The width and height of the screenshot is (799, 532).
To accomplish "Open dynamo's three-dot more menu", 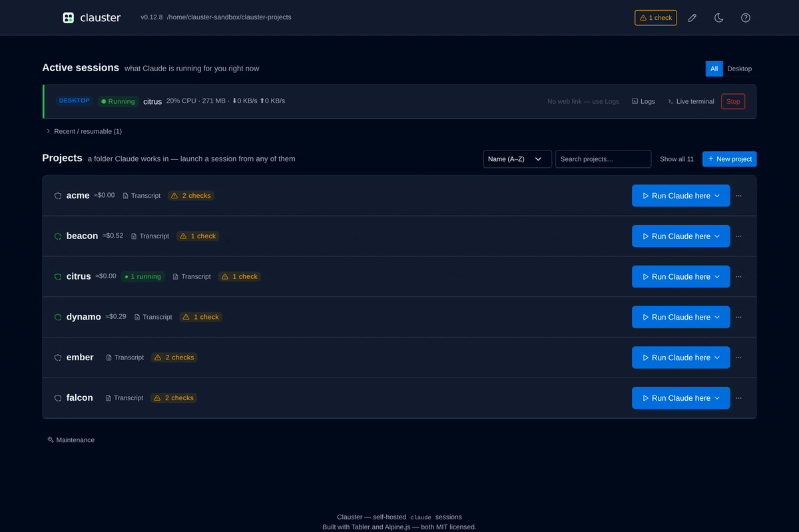I will tap(739, 317).
